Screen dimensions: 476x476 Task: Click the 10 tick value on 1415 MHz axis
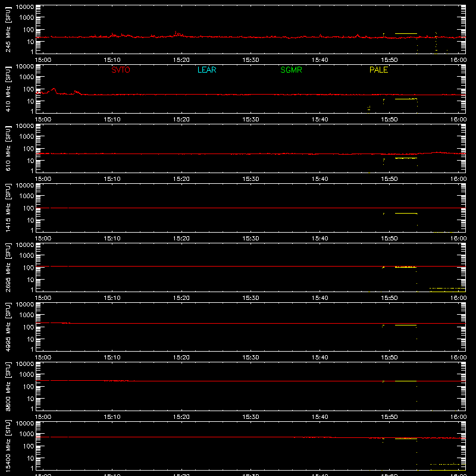pos(31,220)
